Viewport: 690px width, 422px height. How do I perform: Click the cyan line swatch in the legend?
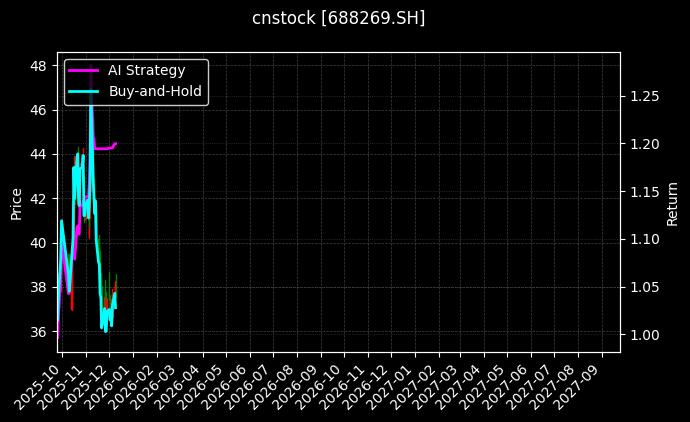(x=83, y=91)
